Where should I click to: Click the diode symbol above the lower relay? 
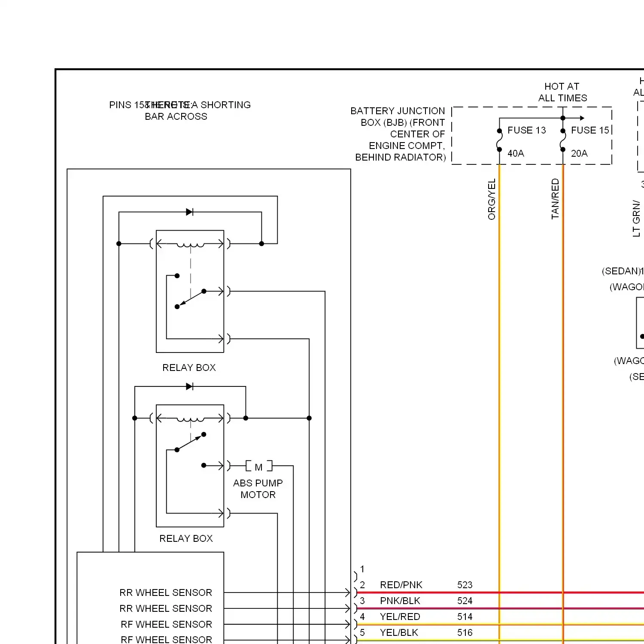pos(189,386)
